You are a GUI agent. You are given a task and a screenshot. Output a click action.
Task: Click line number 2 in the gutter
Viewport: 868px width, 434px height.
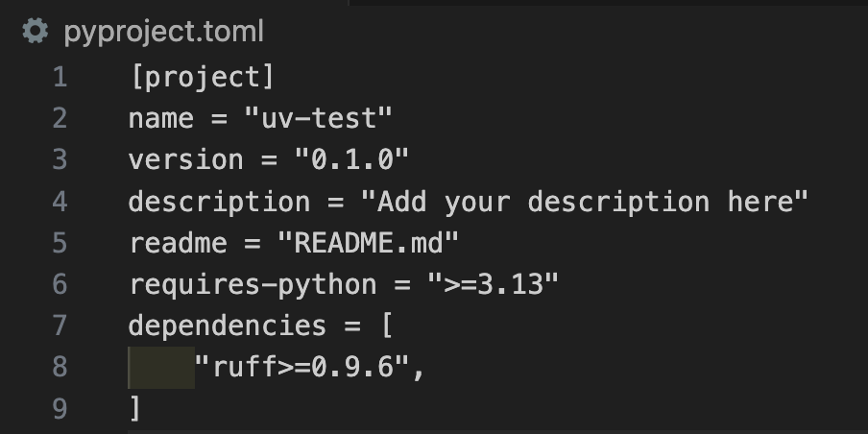[60, 118]
